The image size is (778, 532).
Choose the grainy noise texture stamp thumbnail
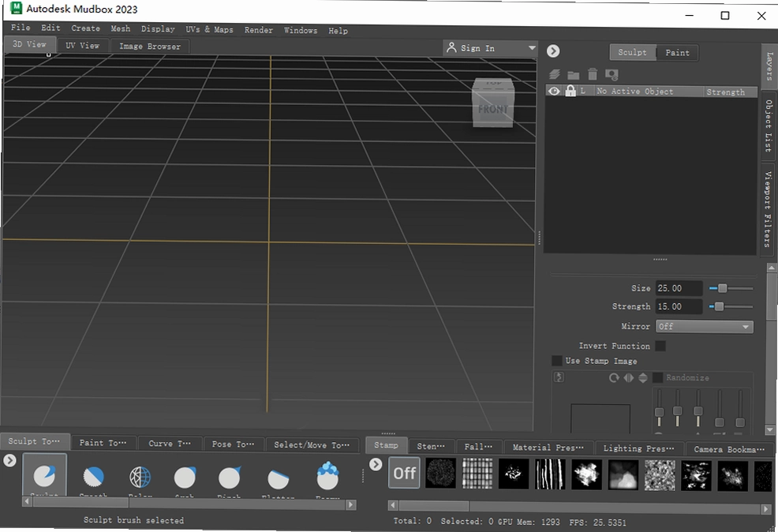[x=660, y=475]
